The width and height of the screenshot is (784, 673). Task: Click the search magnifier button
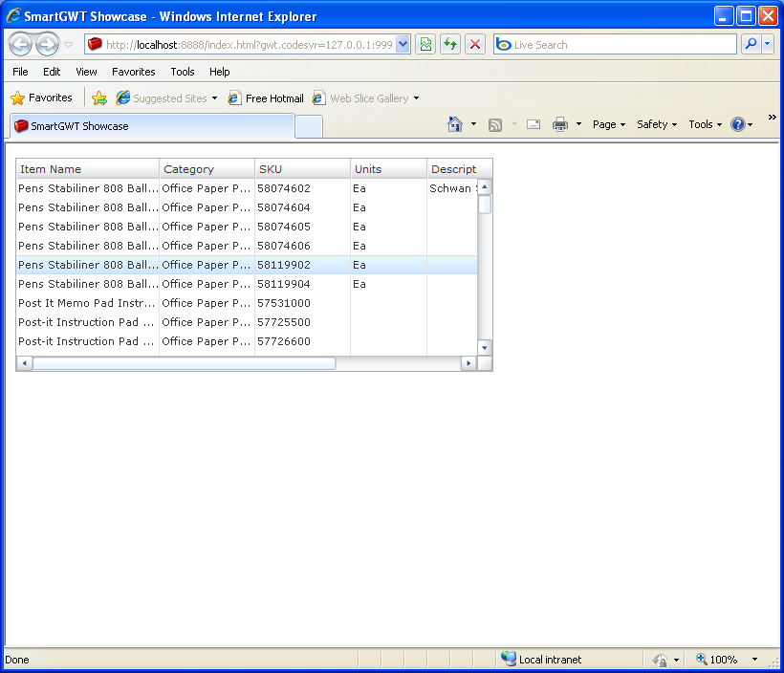pyautogui.click(x=751, y=45)
